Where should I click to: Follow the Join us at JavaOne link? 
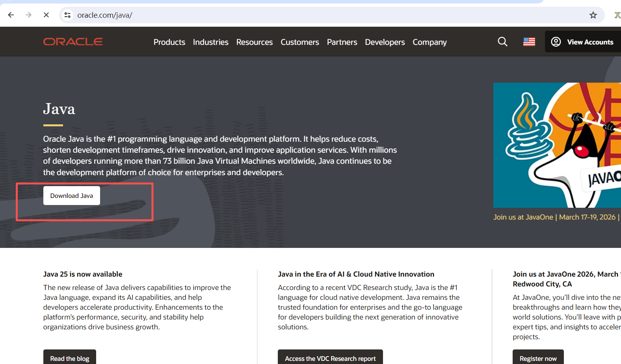pyautogui.click(x=557, y=217)
